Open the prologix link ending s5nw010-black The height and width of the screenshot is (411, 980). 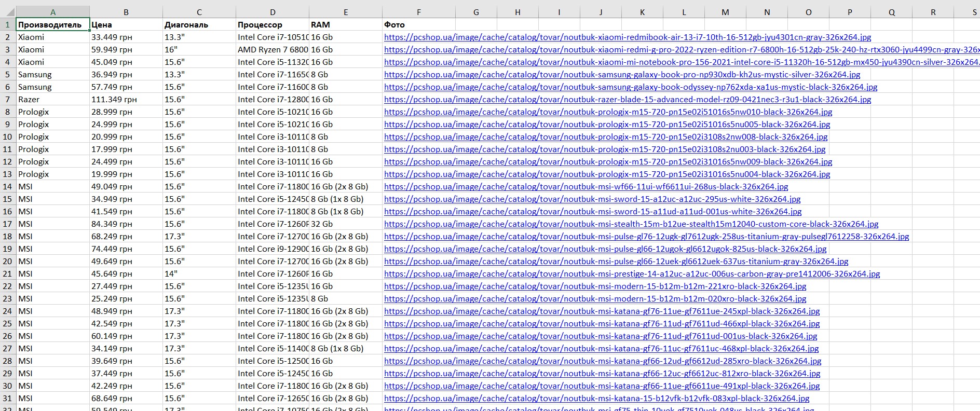pos(608,112)
